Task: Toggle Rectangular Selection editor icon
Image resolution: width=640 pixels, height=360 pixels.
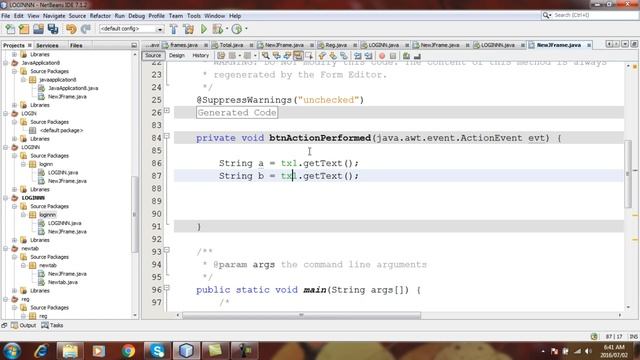Action: (x=309, y=56)
